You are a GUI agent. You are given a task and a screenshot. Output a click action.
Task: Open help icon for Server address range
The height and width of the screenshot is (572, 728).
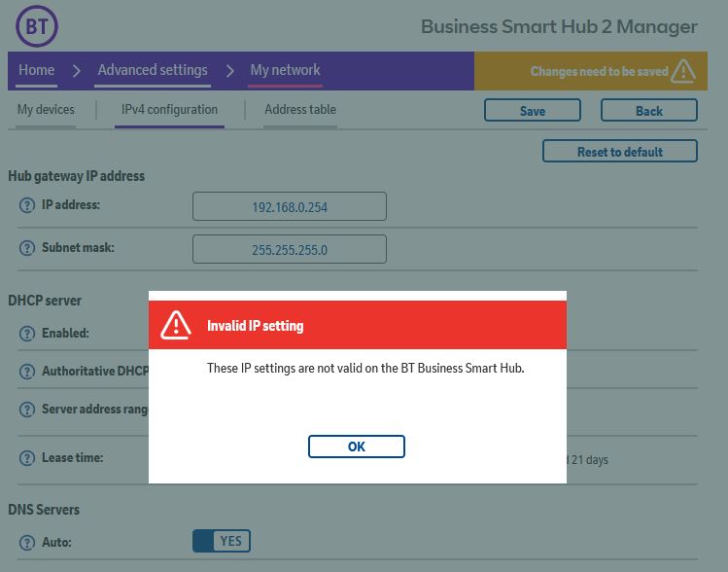click(x=27, y=410)
